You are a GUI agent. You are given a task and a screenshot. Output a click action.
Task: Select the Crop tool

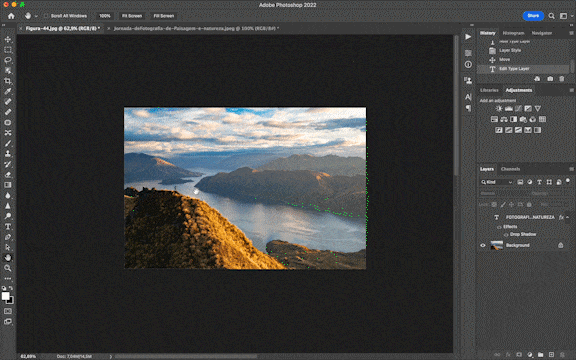click(8, 81)
